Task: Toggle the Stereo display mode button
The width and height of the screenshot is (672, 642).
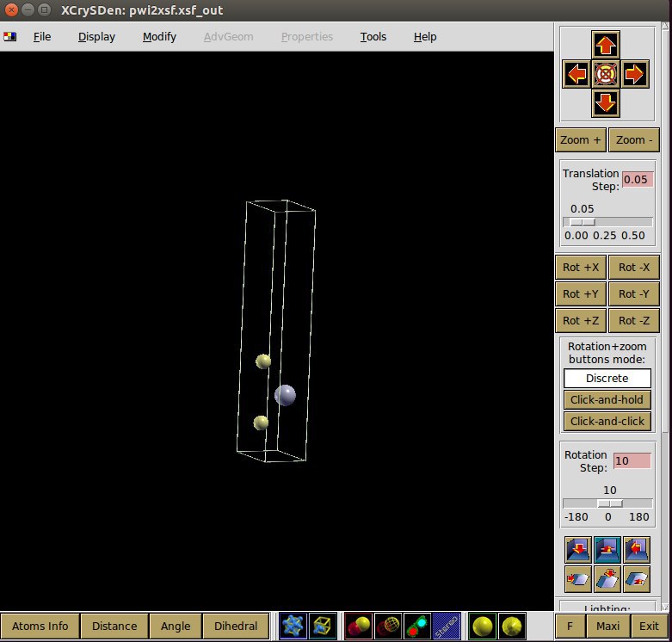Action: click(x=447, y=627)
